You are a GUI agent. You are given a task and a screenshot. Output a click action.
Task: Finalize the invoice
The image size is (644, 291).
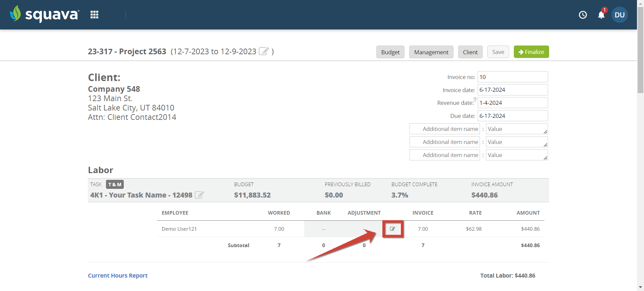tap(531, 52)
